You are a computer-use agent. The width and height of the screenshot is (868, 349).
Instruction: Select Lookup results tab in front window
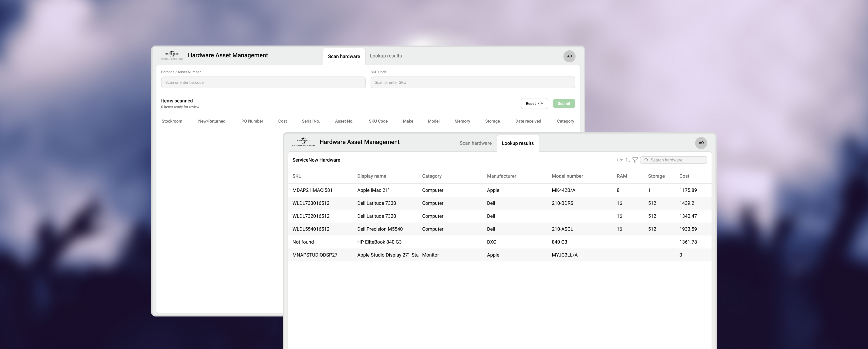click(x=518, y=143)
